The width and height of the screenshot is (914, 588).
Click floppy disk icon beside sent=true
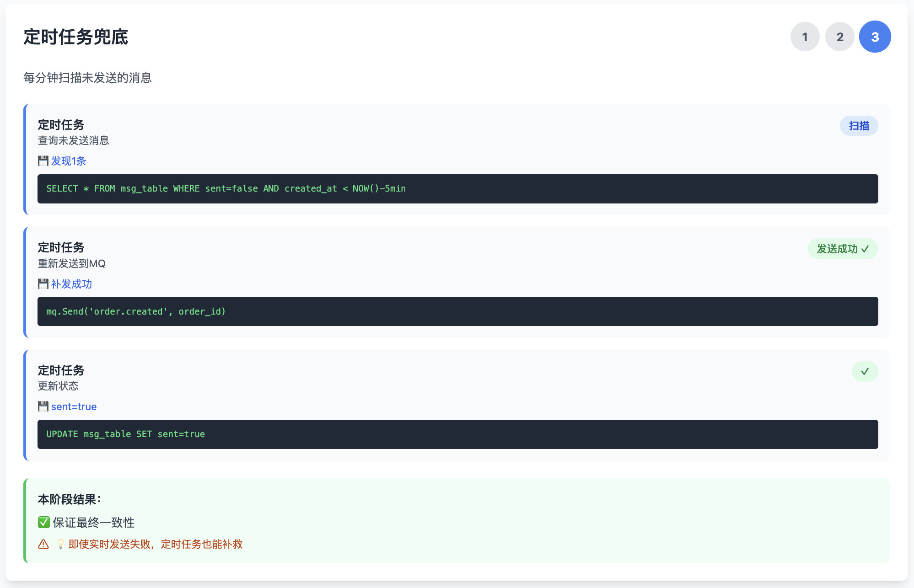pos(43,406)
